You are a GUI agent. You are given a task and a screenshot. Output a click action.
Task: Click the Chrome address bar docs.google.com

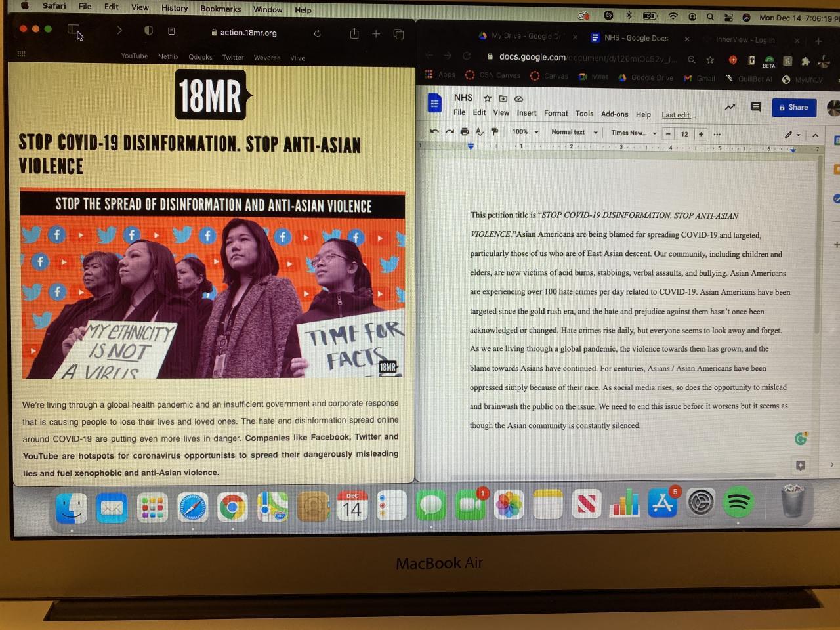tap(587, 58)
